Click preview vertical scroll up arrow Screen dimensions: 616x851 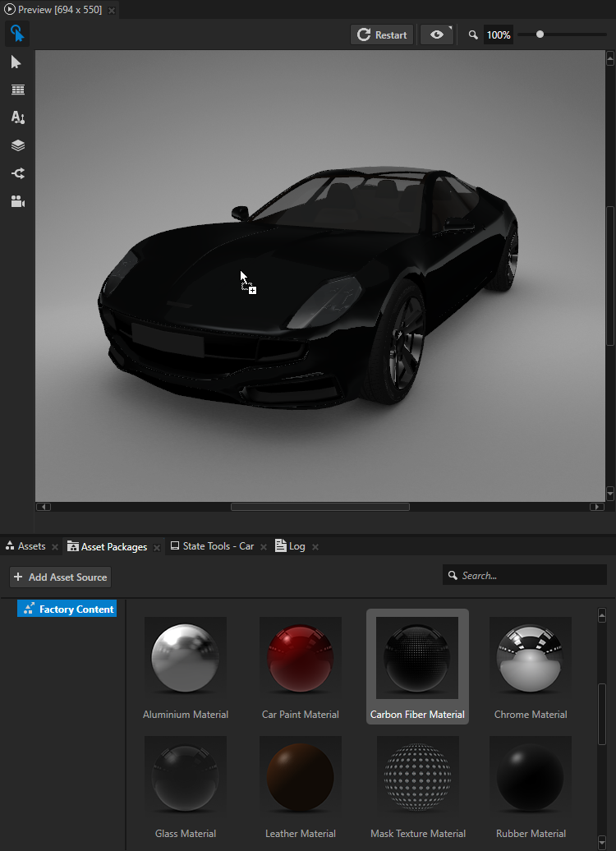point(610,58)
